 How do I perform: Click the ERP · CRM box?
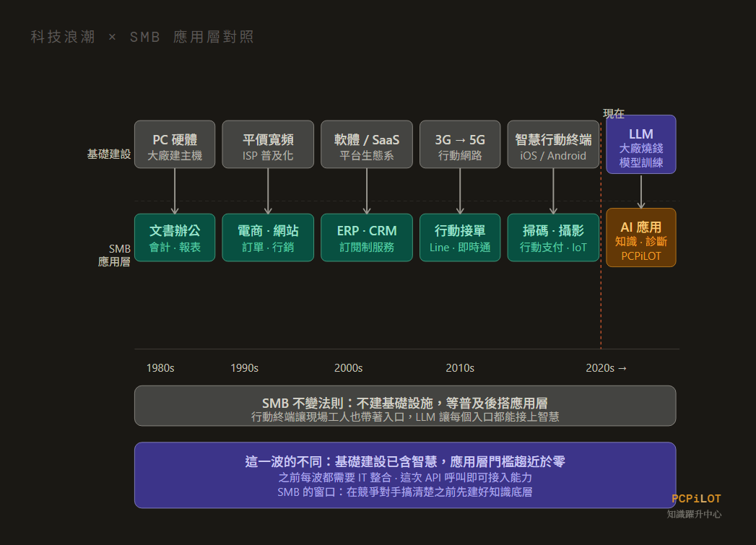click(x=367, y=237)
